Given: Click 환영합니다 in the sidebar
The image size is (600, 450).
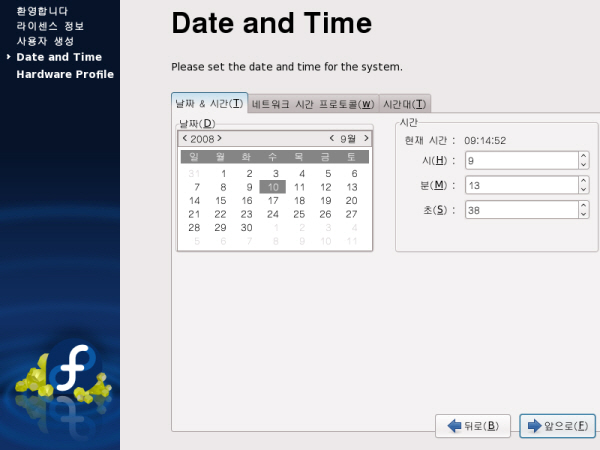Looking at the screenshot, I should (x=42, y=11).
